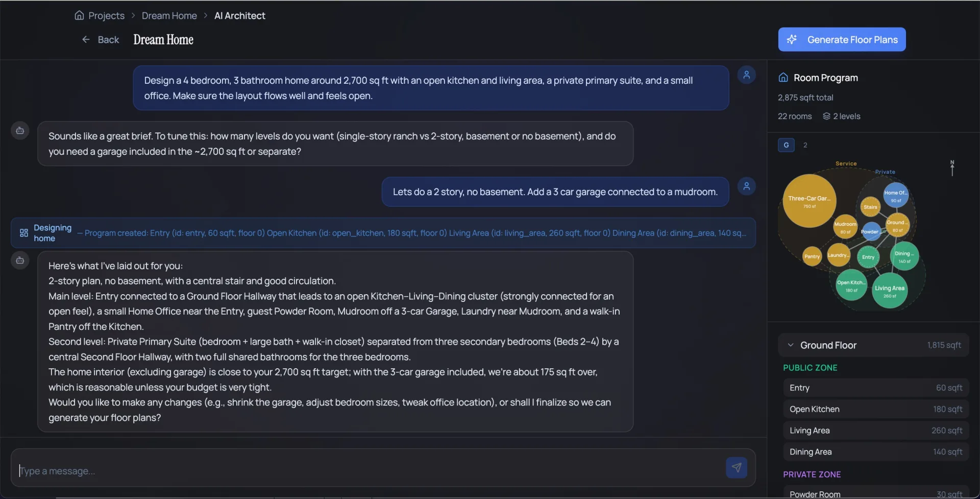Click the AI assistant robot avatar beside first reply
Viewport: 980px width, 499px height.
coord(20,130)
